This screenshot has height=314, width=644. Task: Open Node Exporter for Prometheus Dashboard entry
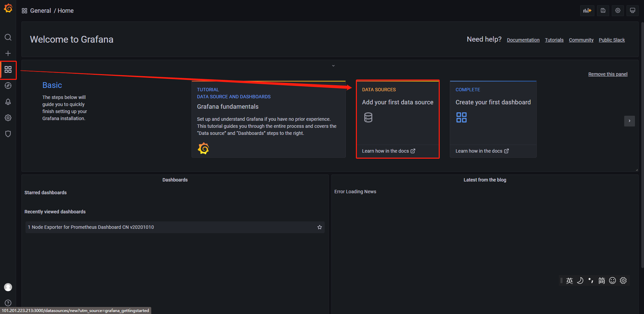pos(175,227)
